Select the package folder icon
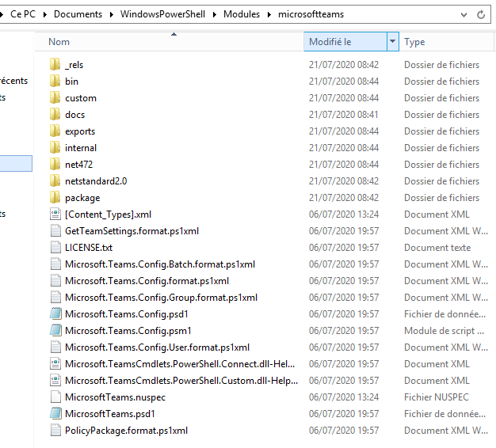Screen dimensions: 496x448 [55, 197]
